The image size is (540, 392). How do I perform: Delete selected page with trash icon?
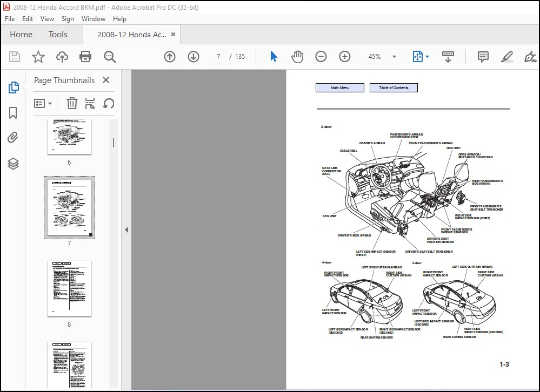click(x=72, y=103)
